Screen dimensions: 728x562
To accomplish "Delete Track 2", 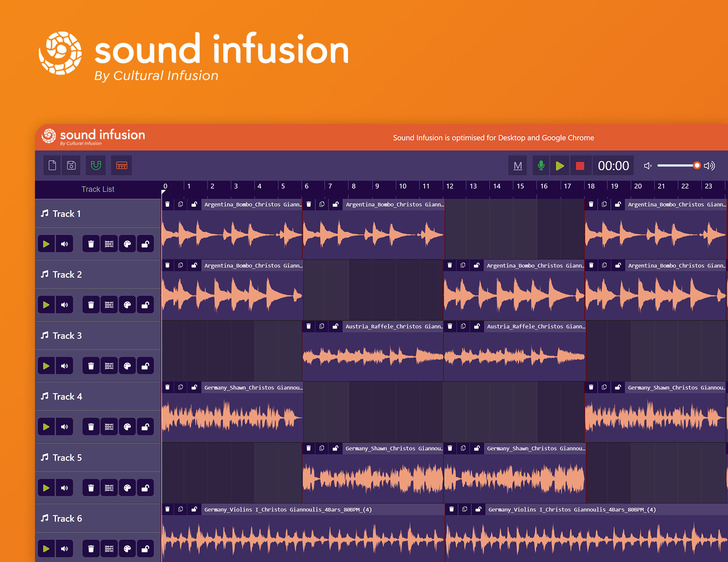I will tap(91, 305).
